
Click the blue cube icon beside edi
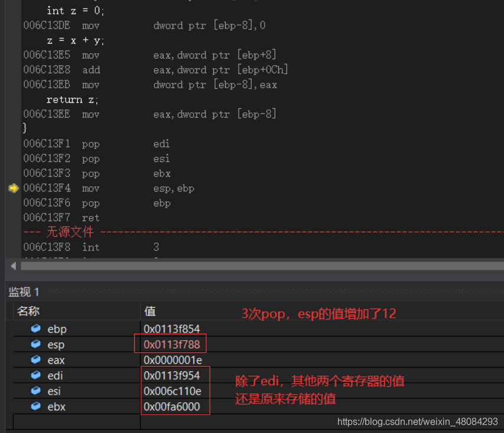[35, 375]
